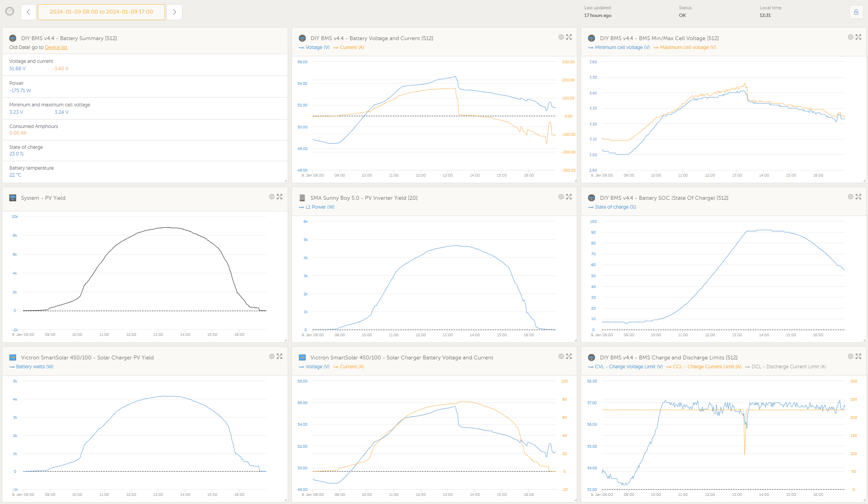Toggle Voltage (V) series in Battery Voltage chart

tap(317, 47)
